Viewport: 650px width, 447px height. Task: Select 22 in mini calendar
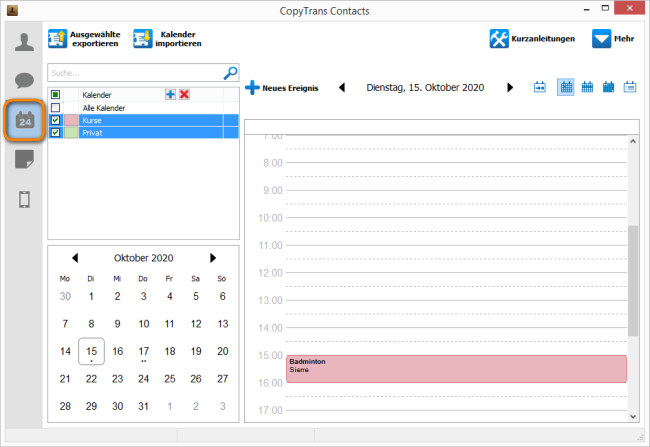pyautogui.click(x=91, y=379)
